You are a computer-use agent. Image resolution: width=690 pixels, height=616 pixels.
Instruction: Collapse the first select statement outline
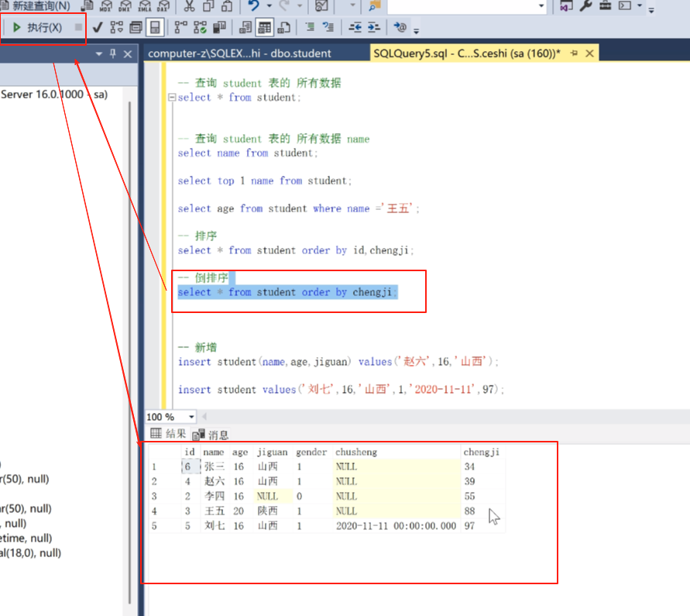coord(172,98)
